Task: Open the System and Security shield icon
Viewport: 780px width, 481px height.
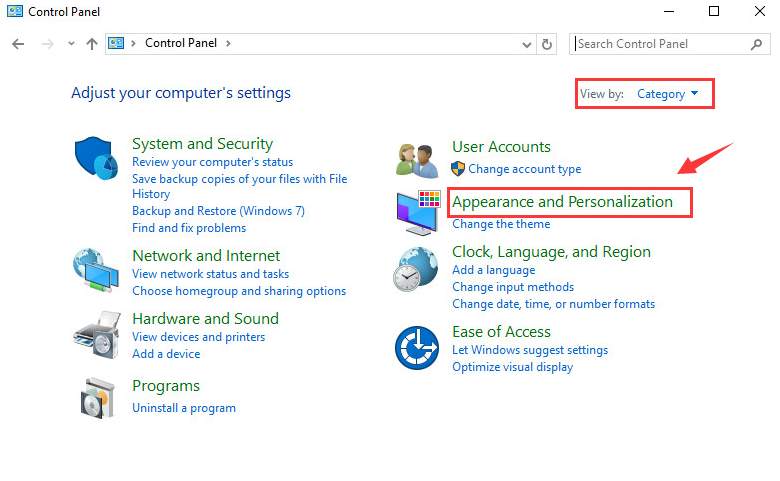Action: [x=96, y=158]
